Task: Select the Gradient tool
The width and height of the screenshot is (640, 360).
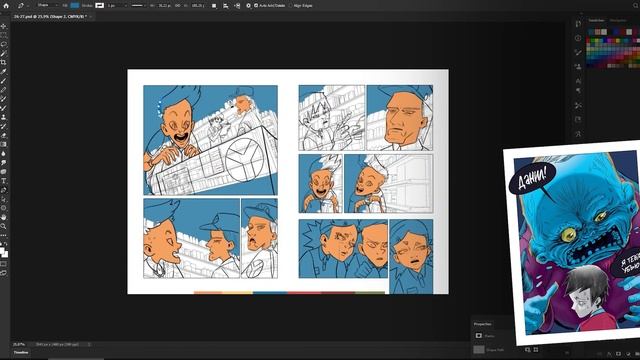Action: pos(4,144)
